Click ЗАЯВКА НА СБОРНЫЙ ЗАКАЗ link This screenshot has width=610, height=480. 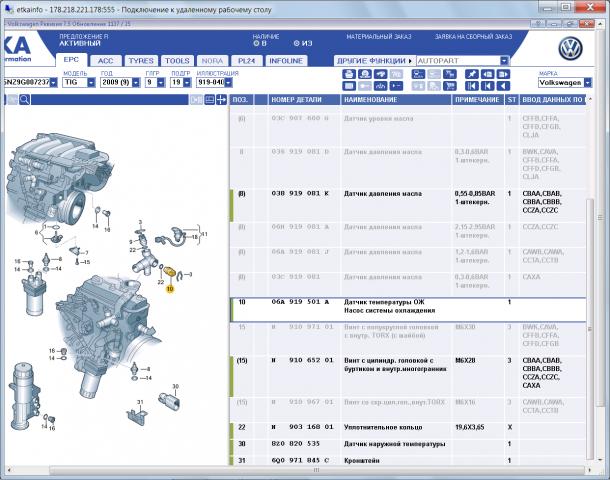(x=473, y=37)
